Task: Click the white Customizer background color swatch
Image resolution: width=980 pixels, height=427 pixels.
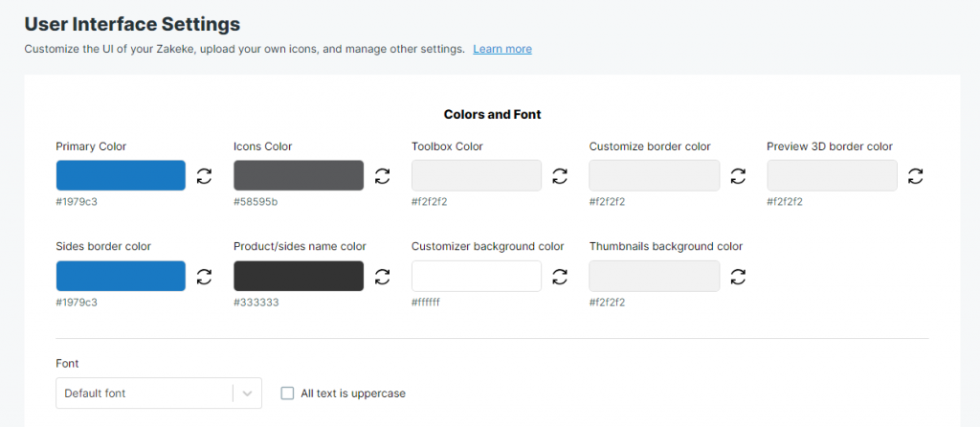Action: coord(477,276)
